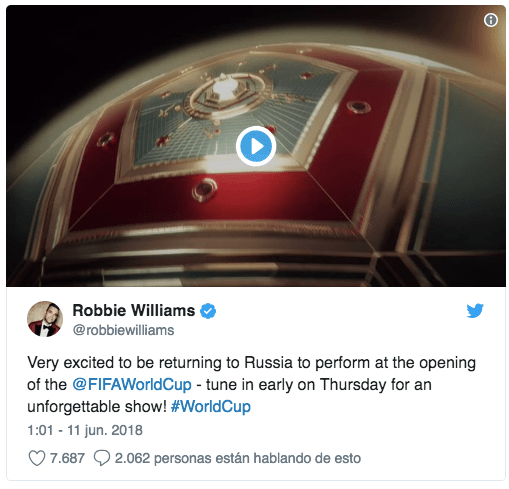The image size is (509, 489).
Task: Open the 1:01 - 11 jun. 2018 timestamp
Action: click(x=85, y=430)
